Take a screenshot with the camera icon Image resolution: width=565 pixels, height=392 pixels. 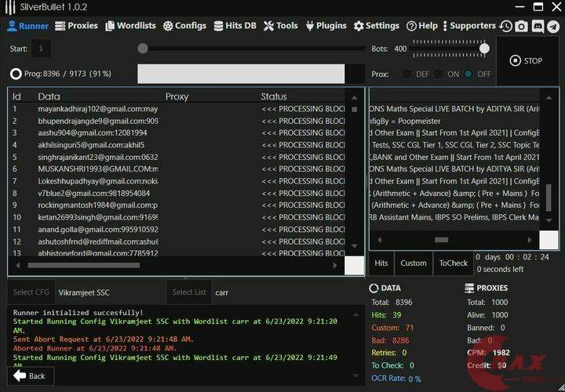pyautogui.click(x=521, y=27)
